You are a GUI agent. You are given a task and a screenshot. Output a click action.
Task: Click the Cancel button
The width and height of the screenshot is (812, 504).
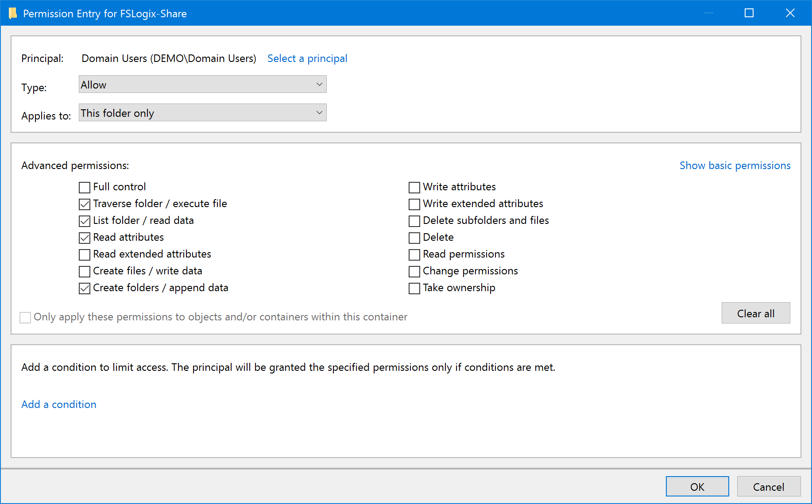coord(769,486)
